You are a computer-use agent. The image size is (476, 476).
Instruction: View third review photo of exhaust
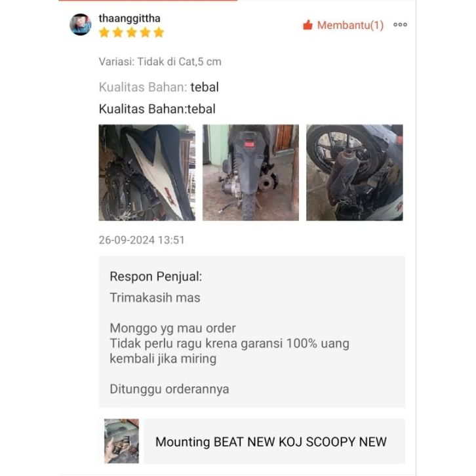pyautogui.click(x=355, y=172)
